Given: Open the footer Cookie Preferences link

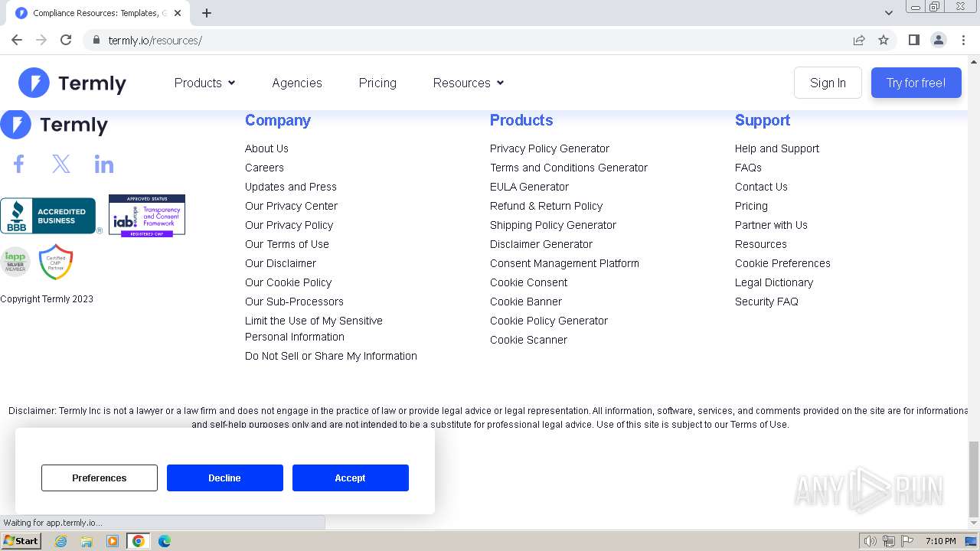Looking at the screenshot, I should pyautogui.click(x=782, y=263).
